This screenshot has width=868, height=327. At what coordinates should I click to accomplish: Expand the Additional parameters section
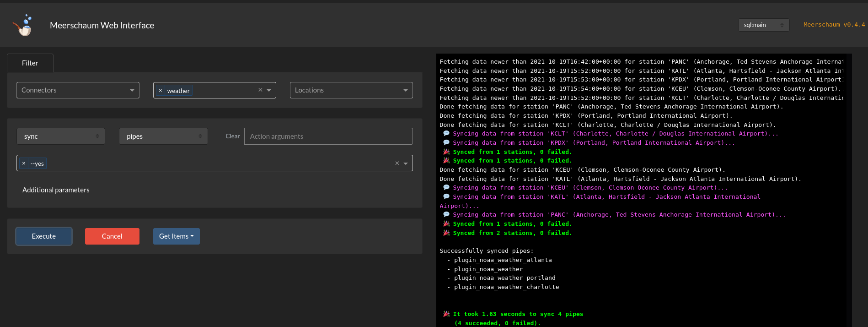56,190
